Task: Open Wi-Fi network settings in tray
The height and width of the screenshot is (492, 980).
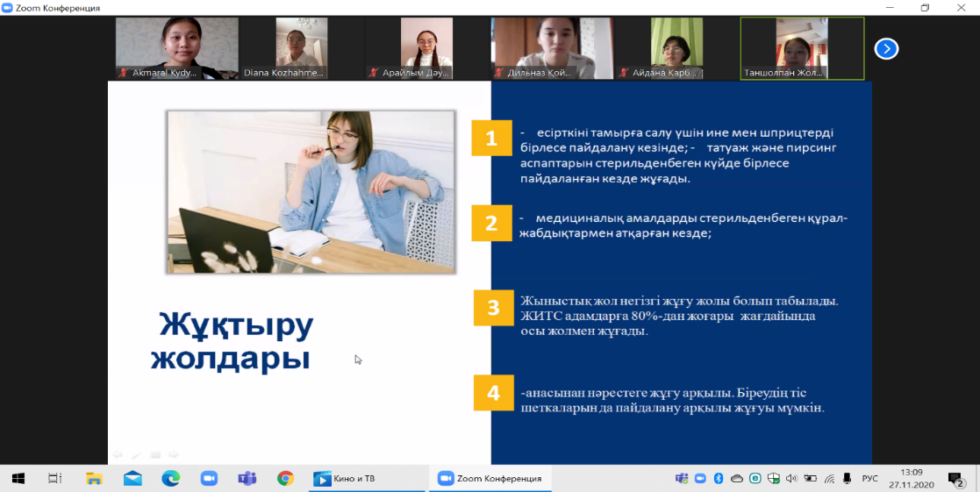Action: click(829, 478)
